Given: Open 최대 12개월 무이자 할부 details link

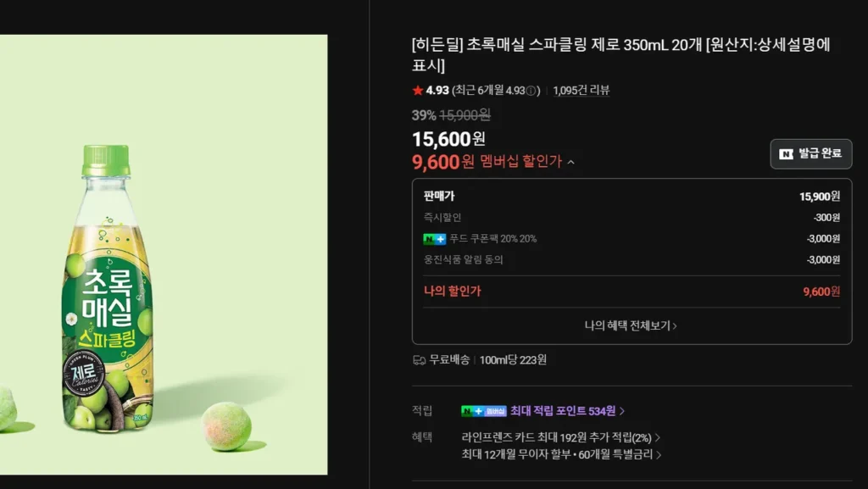Looking at the screenshot, I should (x=561, y=455).
